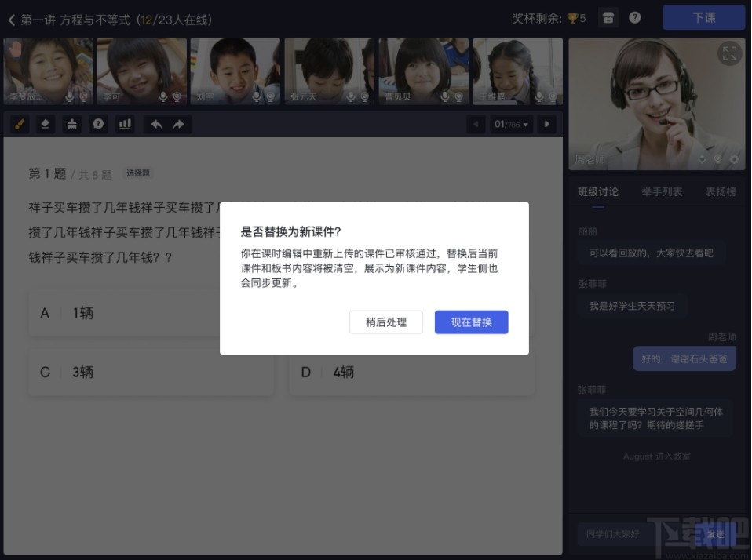Select the pencil drawing tool
Viewport: 752px width, 560px height.
(x=19, y=124)
